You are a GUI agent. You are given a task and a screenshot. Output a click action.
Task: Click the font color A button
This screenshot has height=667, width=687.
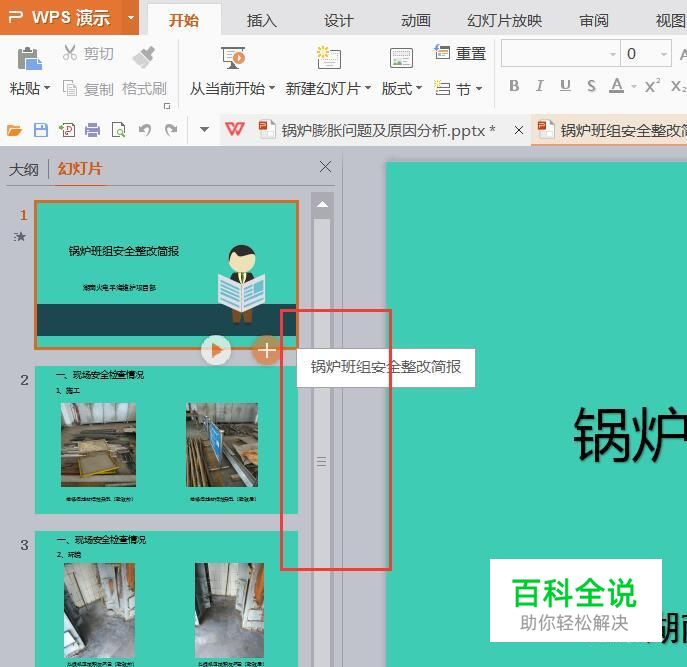tap(617, 86)
